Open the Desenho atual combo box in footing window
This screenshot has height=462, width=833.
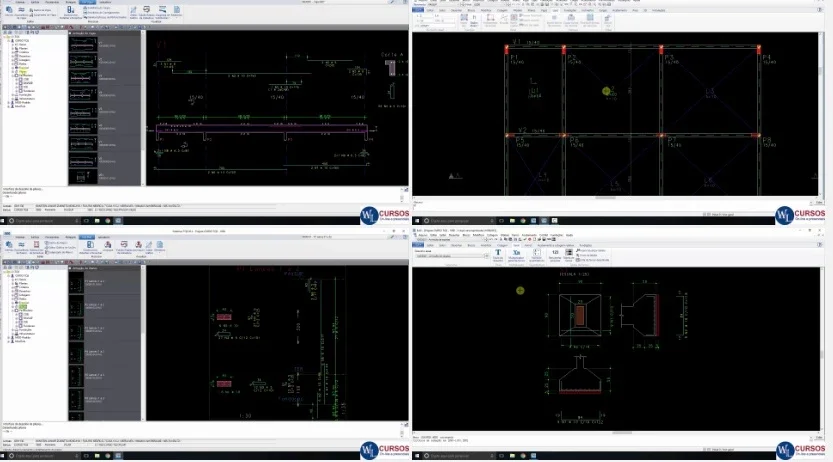tap(452, 256)
